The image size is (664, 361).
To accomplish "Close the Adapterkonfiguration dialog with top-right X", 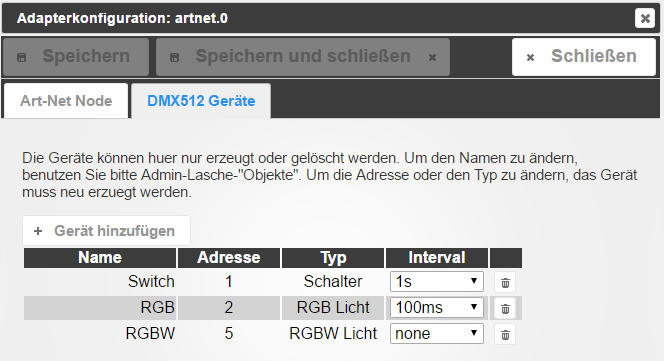I will (x=645, y=18).
